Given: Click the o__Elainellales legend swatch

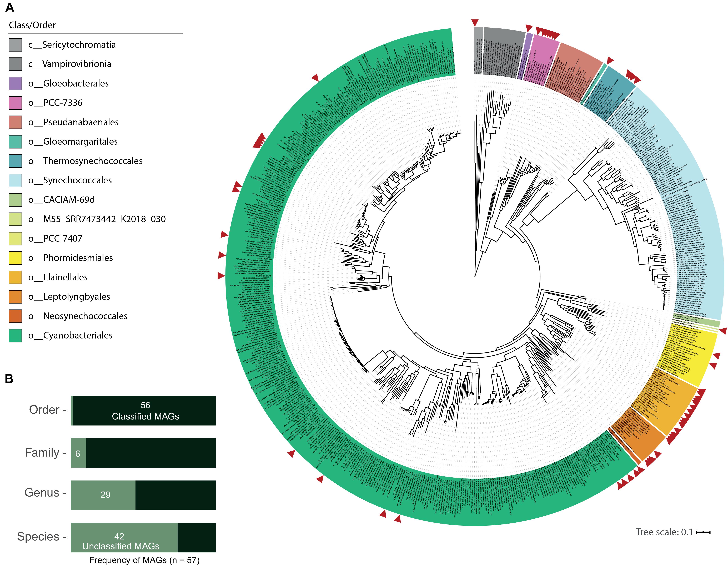Looking at the screenshot, I should 15,277.
